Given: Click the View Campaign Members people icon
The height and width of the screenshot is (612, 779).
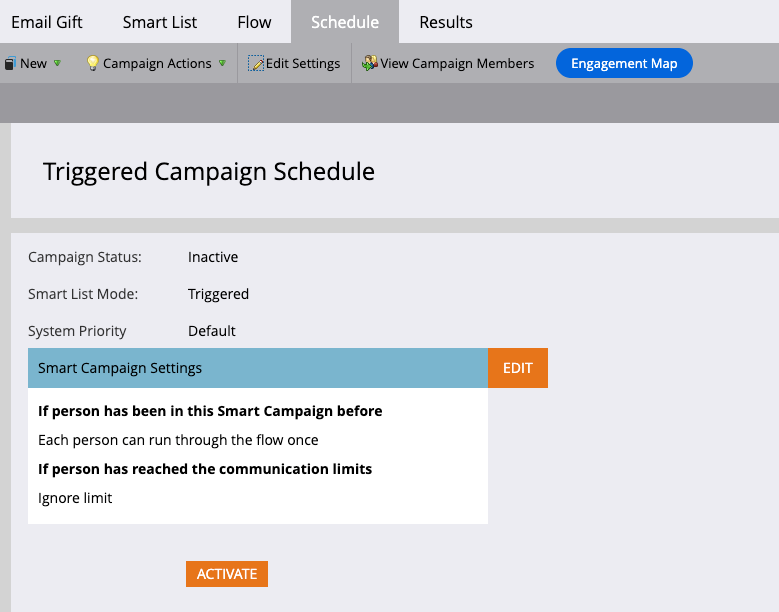Looking at the screenshot, I should pyautogui.click(x=370, y=63).
